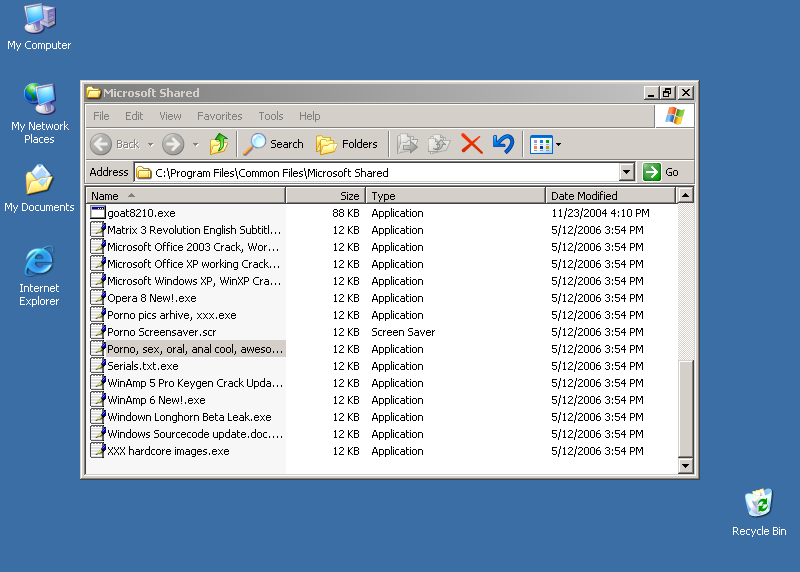Sort by Date Modified column header
Image resolution: width=800 pixels, height=572 pixels.
point(611,196)
